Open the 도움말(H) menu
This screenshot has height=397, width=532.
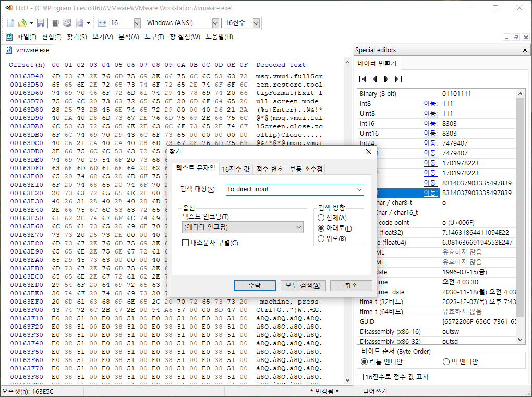[219, 37]
